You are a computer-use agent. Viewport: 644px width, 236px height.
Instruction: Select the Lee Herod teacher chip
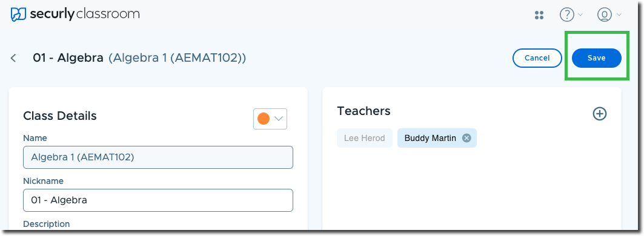[365, 138]
